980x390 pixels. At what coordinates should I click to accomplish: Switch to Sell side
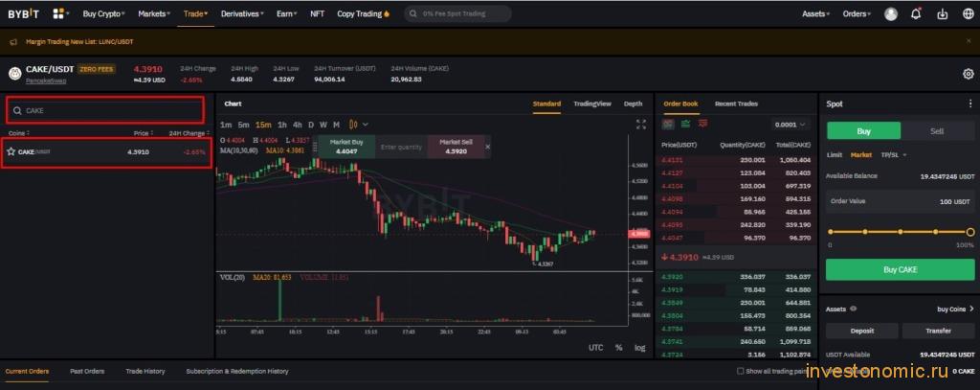pos(937,131)
